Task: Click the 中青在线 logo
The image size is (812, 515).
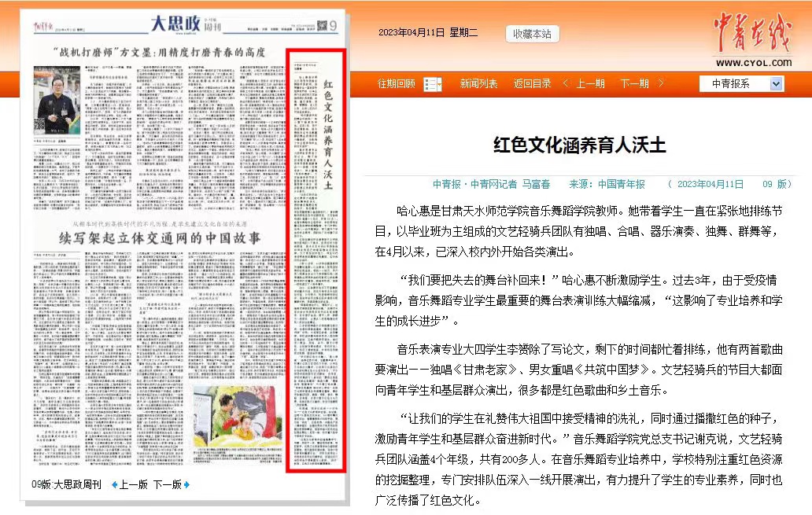Action: coord(752,38)
